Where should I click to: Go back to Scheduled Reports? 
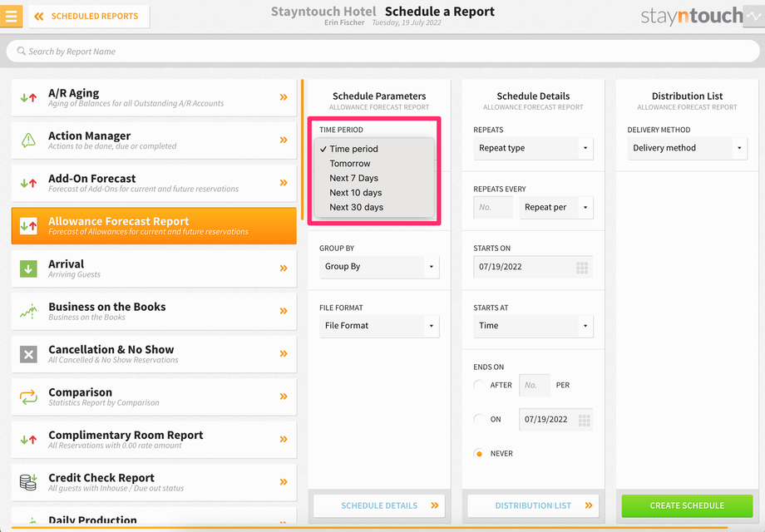pyautogui.click(x=89, y=16)
